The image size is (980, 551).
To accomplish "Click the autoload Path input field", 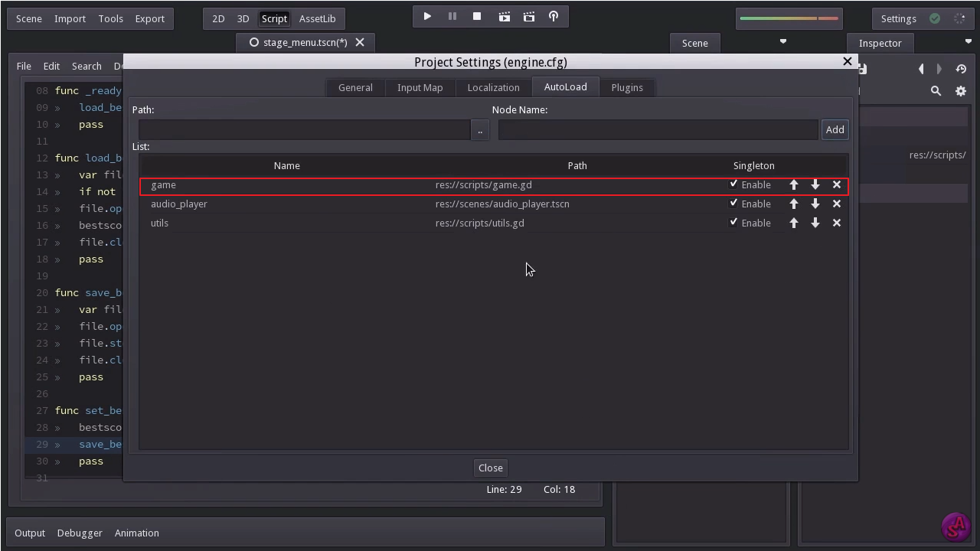I will tap(304, 130).
